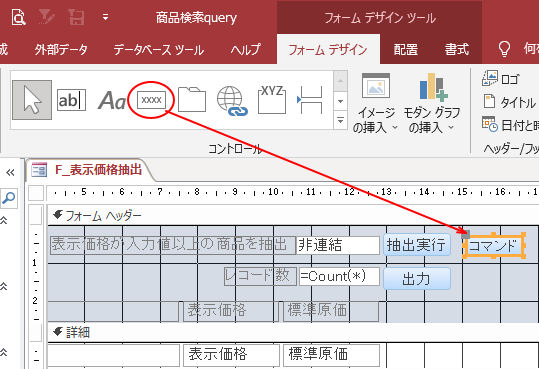
Task: Switch to the フォーム デザイン ribbon tab
Action: point(328,50)
